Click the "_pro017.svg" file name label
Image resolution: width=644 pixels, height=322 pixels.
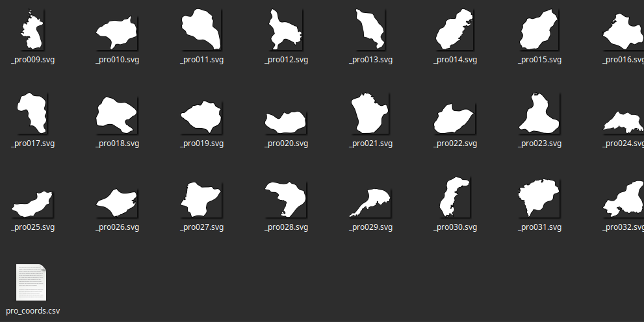click(32, 143)
